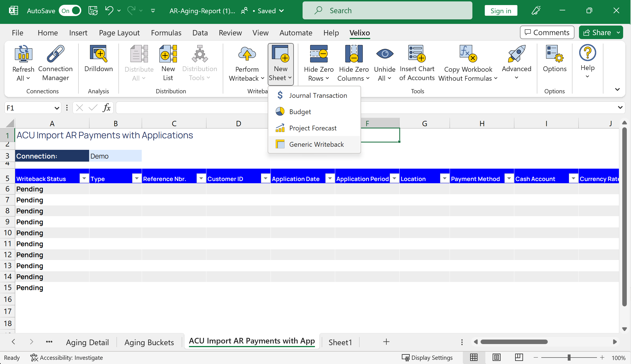Click the zoom out minus button

[536, 358]
